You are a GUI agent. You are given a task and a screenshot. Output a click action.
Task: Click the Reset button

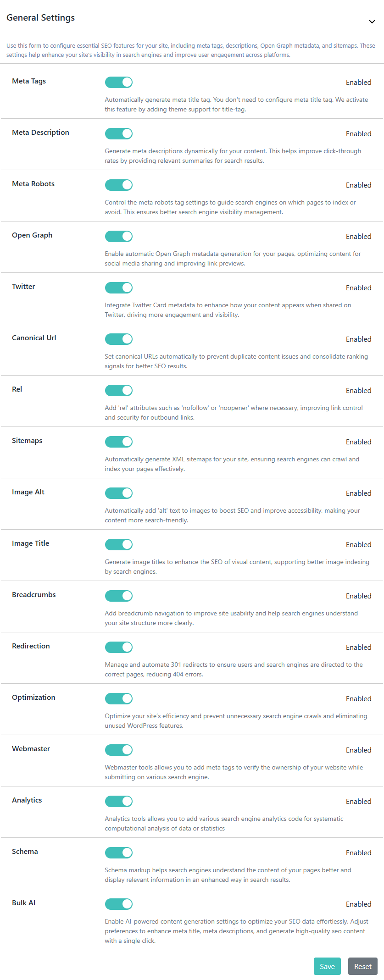[362, 966]
